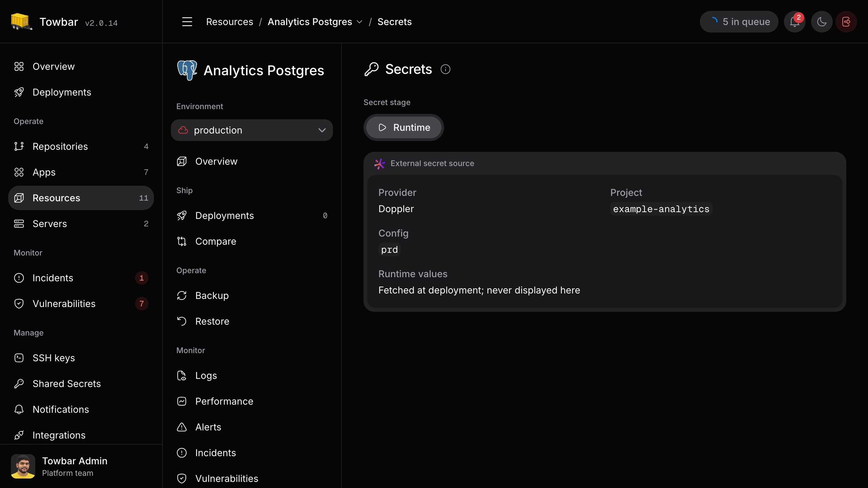Click the Doppler provider value
The image size is (868, 488).
pos(396,209)
